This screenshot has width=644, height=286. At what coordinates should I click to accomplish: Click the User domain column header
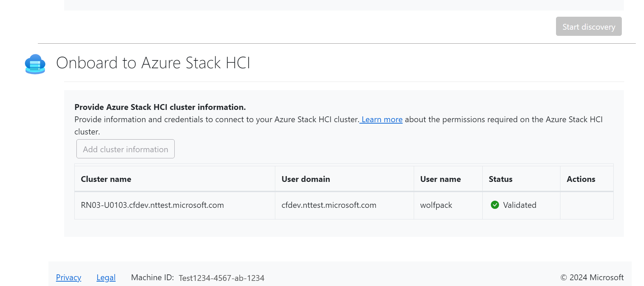pyautogui.click(x=306, y=179)
